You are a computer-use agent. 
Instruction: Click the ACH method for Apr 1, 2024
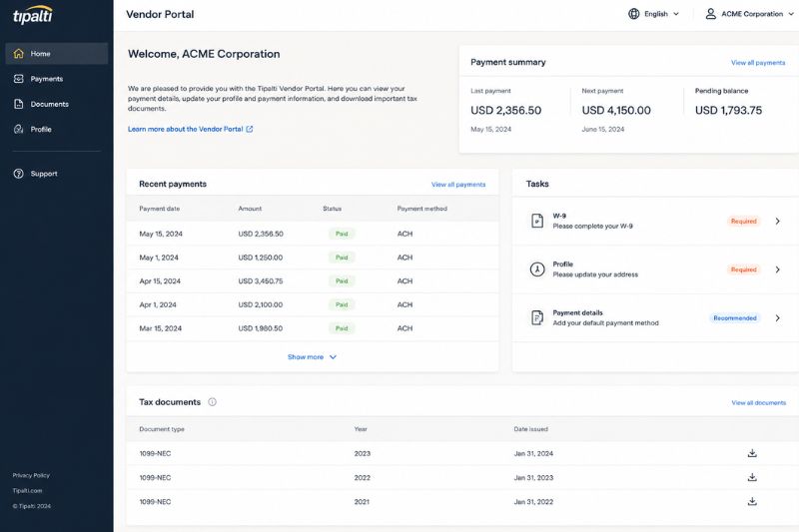tap(404, 305)
